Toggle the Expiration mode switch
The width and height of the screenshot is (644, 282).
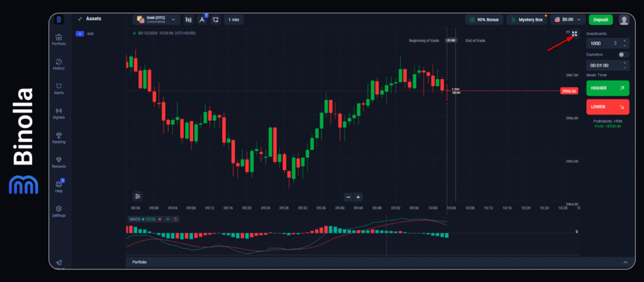coord(623,55)
